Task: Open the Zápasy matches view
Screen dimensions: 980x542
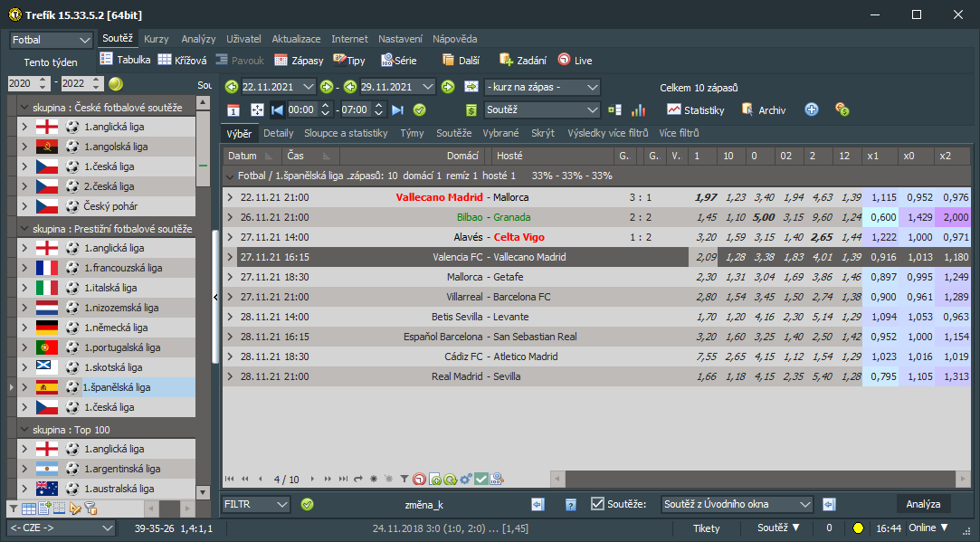Action: [299, 60]
